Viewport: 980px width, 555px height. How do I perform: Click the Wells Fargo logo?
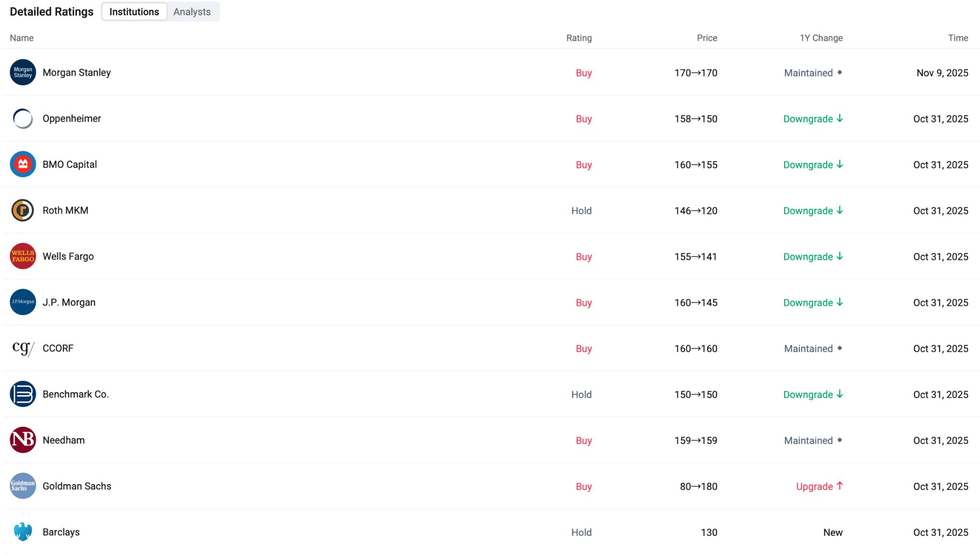[x=22, y=256]
